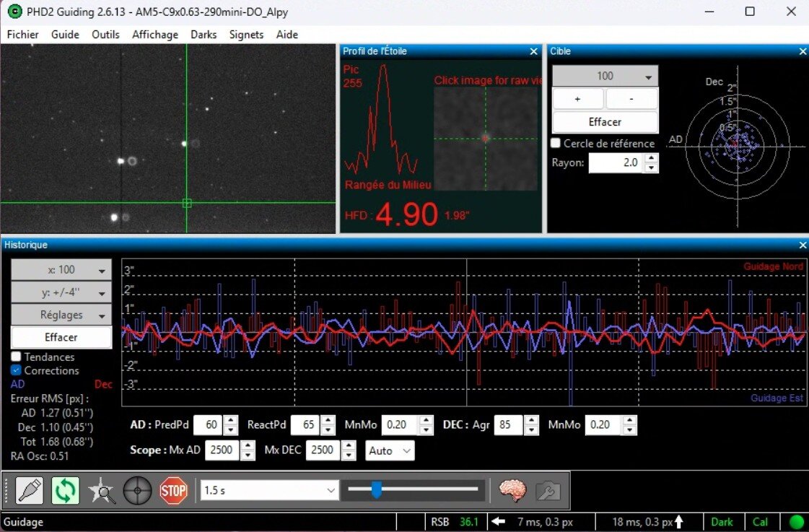
Task: Minimize the PHD2 window
Action: tap(709, 12)
